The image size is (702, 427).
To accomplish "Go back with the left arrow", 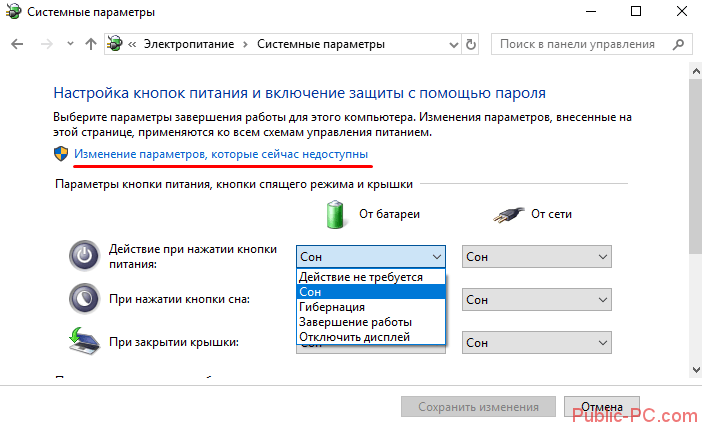I will point(17,44).
